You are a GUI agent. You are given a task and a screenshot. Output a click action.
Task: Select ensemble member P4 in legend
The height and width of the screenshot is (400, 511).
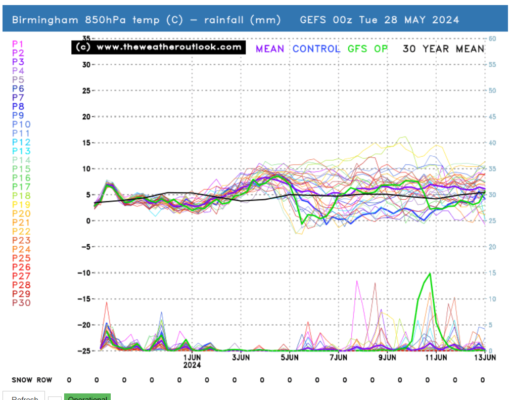tap(18, 71)
